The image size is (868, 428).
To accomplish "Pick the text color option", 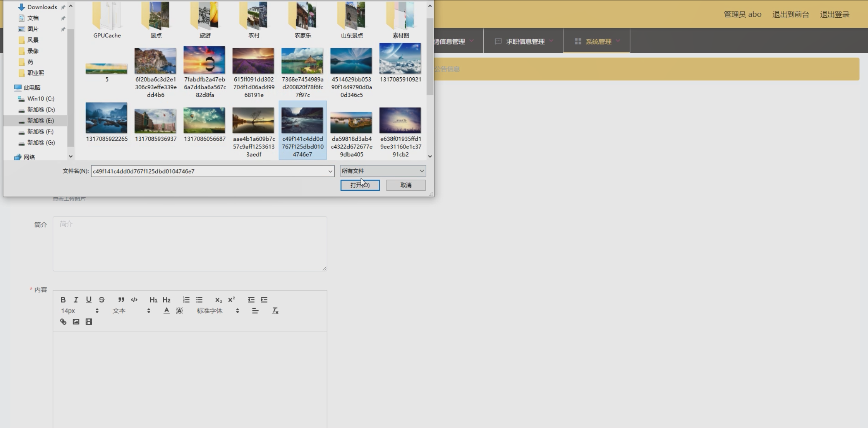I will [x=166, y=311].
